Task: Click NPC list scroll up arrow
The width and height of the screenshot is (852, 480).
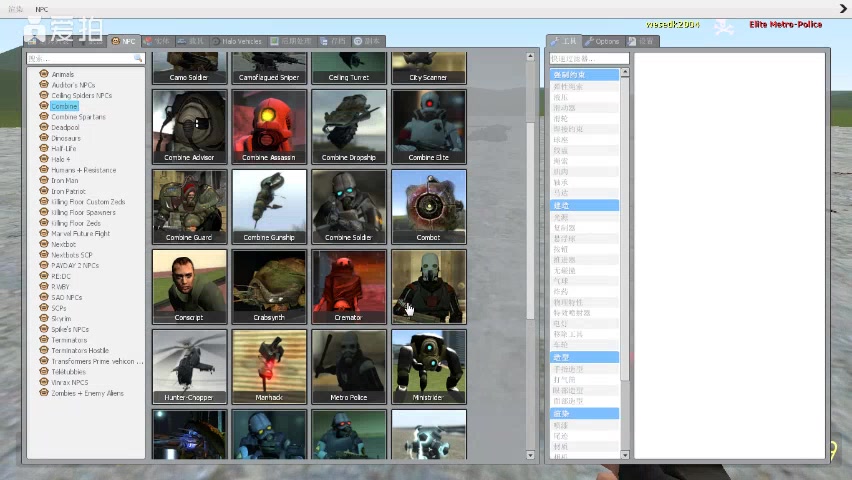Action: (530, 57)
